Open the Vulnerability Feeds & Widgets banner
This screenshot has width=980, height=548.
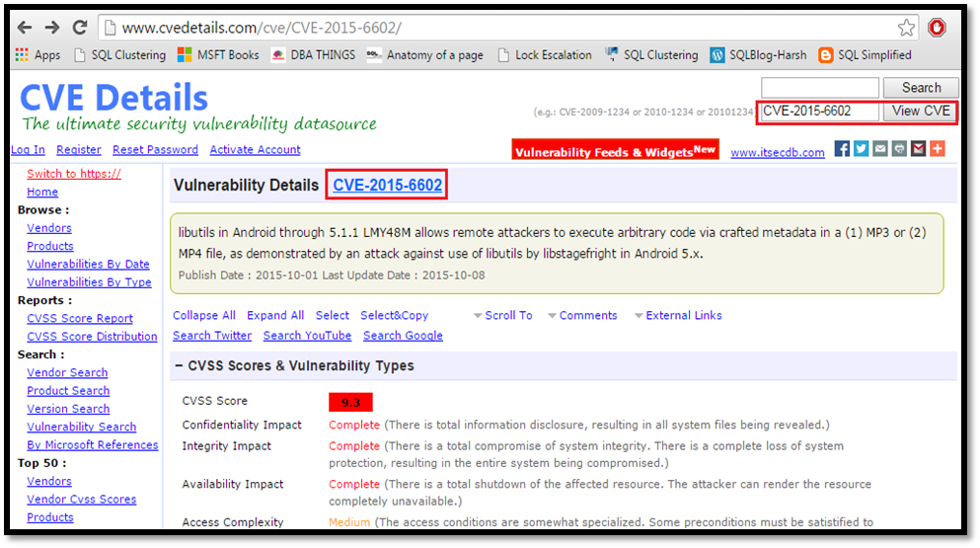615,150
